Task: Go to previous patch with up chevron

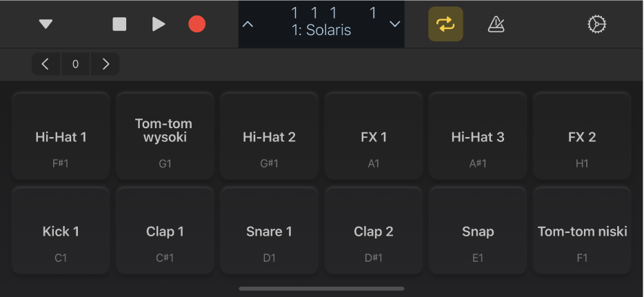Action: coord(248,25)
